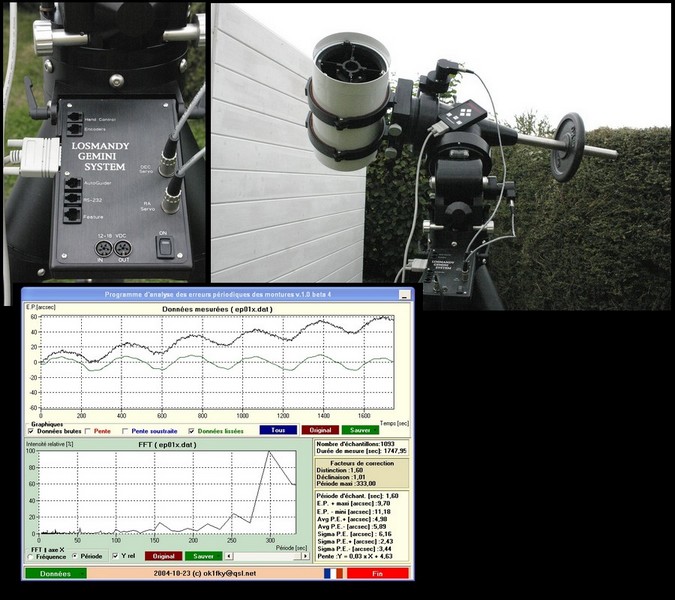This screenshot has width=675, height=600.
Task: Click the FFT horizontal scrollbar track
Action: tap(267, 556)
